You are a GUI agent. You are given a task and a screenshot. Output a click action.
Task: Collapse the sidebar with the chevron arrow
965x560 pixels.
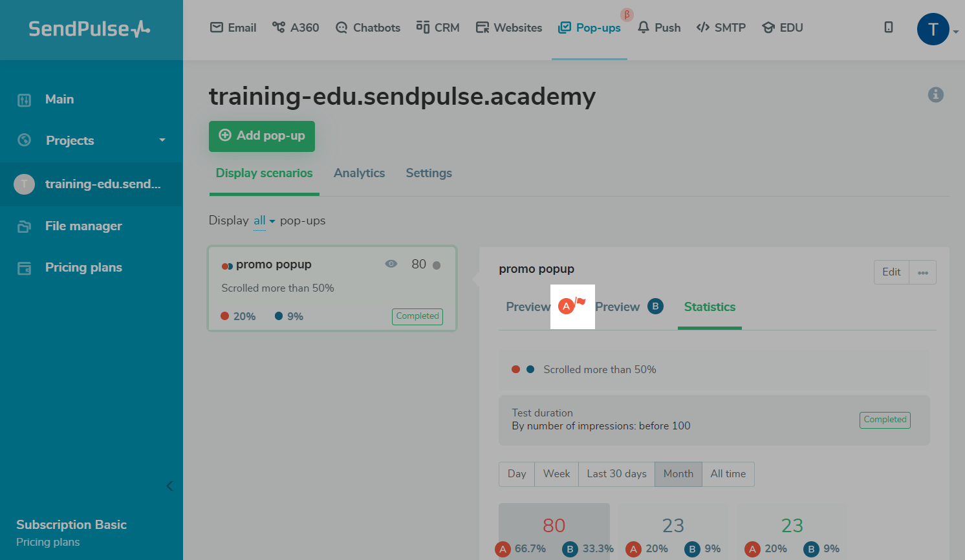point(169,486)
